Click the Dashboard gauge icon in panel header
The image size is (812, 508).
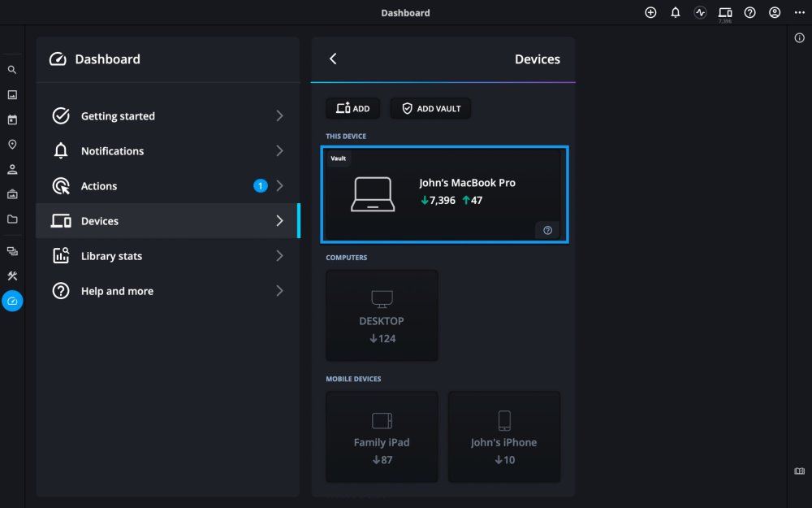click(58, 59)
